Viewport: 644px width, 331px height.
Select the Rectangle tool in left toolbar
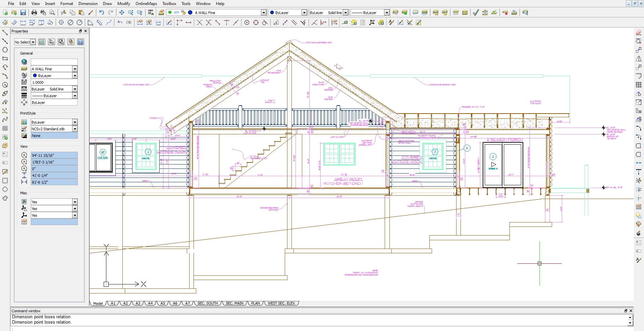click(5, 59)
